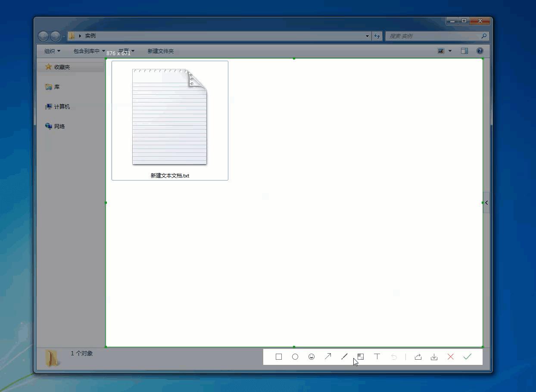The image size is (536, 392).
Task: Select the arrow drawing tool
Action: coord(328,357)
